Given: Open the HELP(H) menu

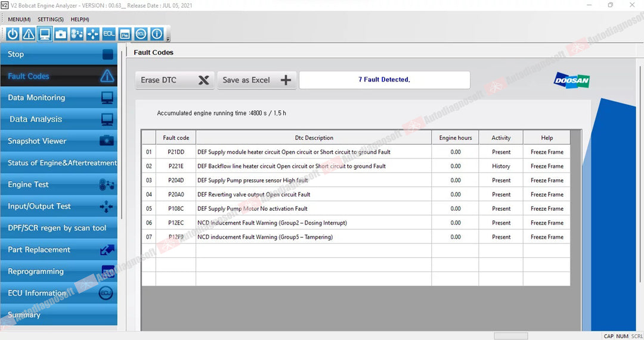Looking at the screenshot, I should pos(80,19).
